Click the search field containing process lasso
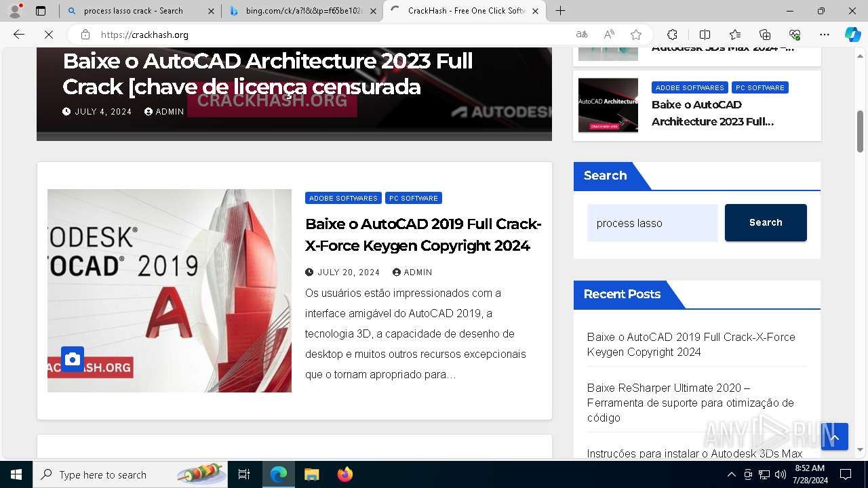The height and width of the screenshot is (488, 868). pos(652,223)
